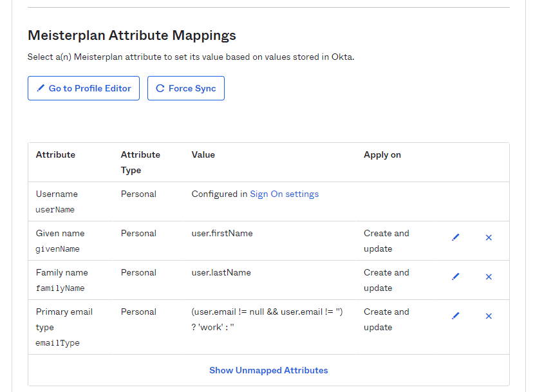Viewport: 533px width, 392px height.
Task: Edit the Primary email type mapping
Action: [456, 316]
